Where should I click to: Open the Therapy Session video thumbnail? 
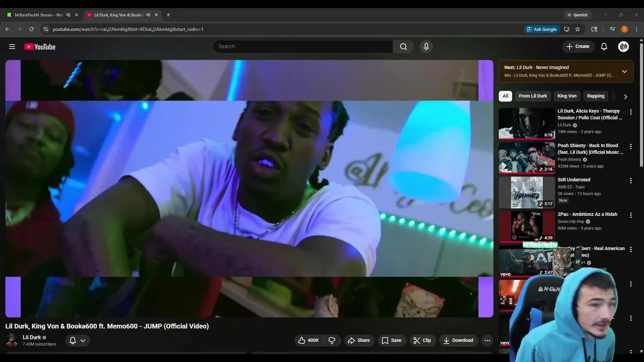click(527, 123)
